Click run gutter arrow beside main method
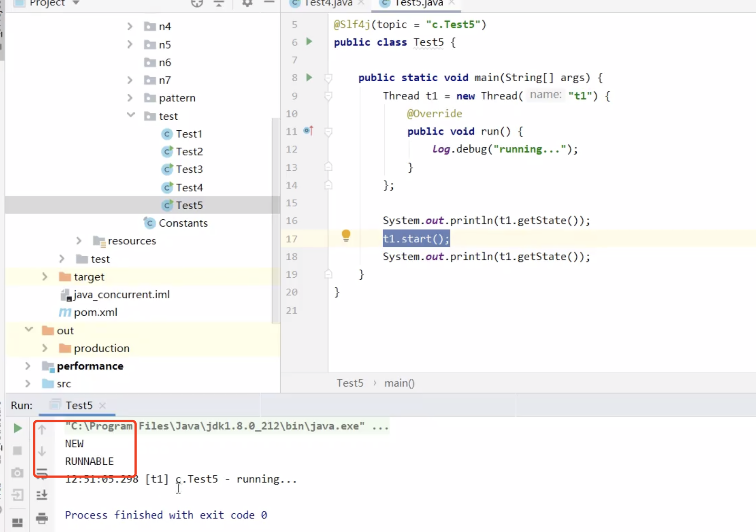Screen dimensions: 756x532 click(x=309, y=77)
